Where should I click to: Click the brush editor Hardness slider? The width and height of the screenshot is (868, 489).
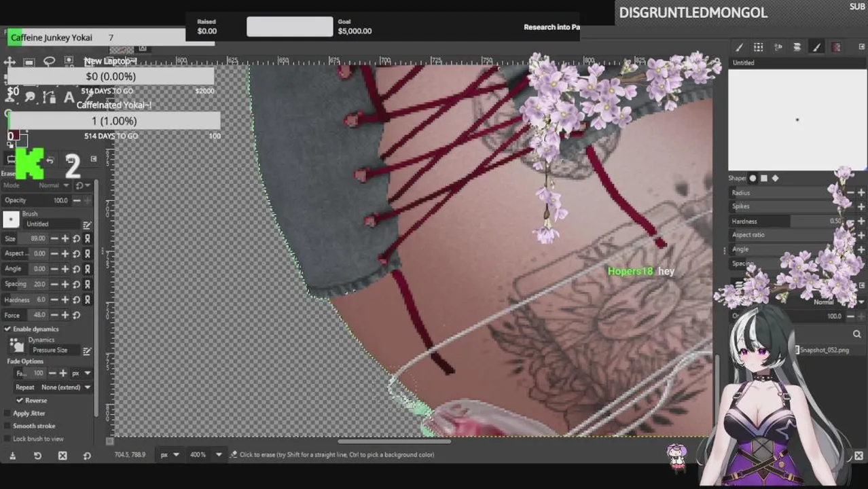(786, 221)
